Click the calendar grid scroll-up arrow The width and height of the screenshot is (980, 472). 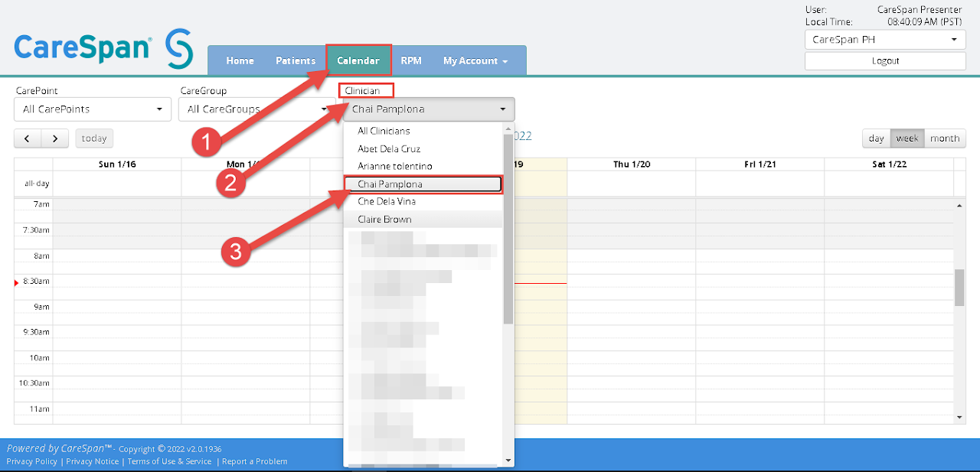click(960, 206)
